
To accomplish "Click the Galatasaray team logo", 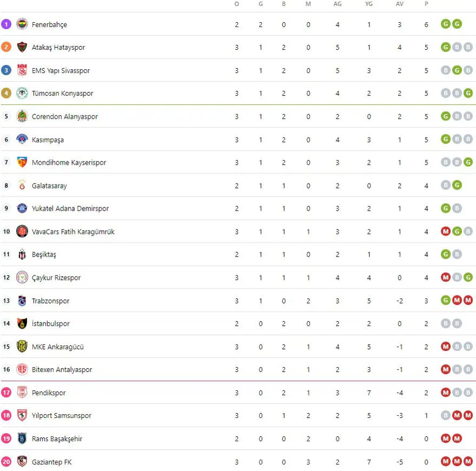I will pyautogui.click(x=22, y=186).
